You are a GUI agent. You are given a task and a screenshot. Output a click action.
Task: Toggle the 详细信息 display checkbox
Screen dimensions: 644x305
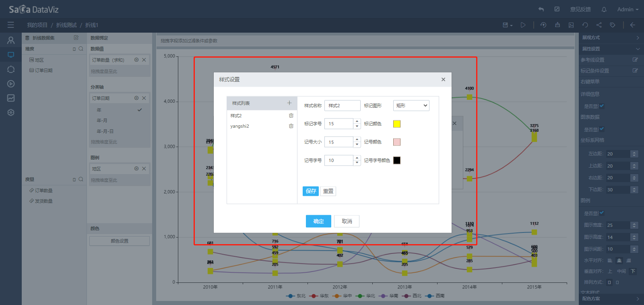[x=602, y=106]
